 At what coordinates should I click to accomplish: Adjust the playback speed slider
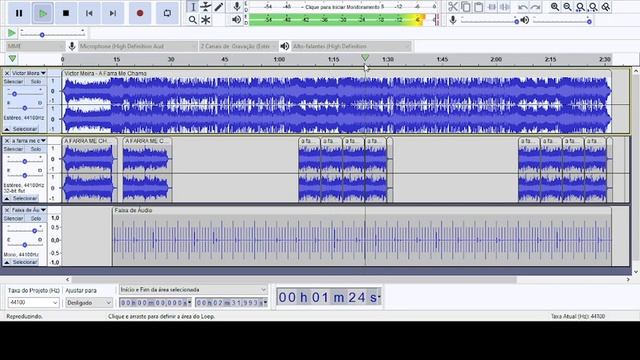click(x=53, y=33)
